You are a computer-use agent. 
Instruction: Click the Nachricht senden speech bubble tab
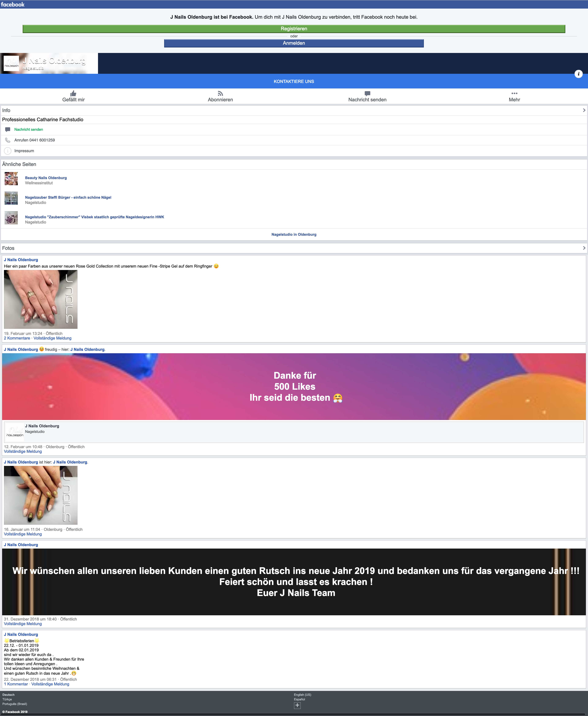[x=367, y=96]
